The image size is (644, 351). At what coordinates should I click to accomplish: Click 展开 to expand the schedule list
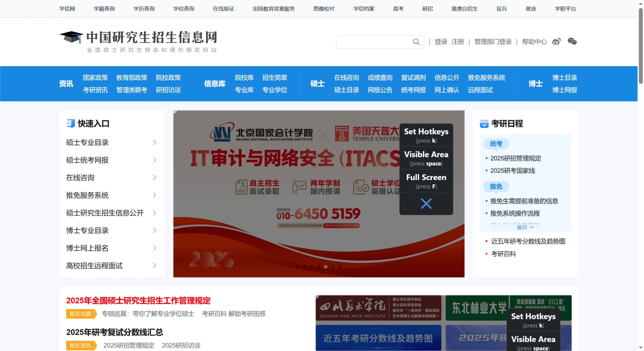[525, 227]
